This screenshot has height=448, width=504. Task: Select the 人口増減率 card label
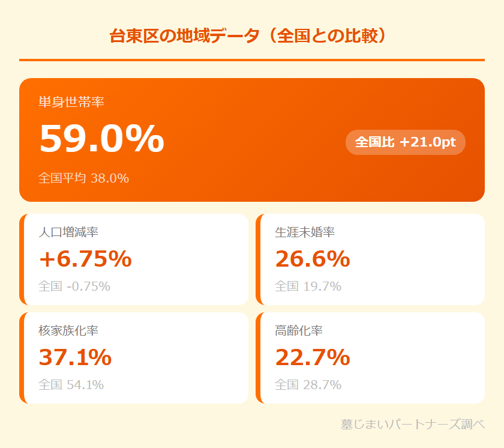68,232
